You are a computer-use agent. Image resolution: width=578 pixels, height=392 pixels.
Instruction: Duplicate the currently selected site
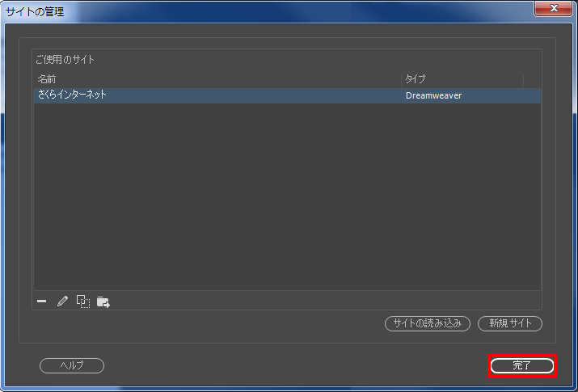(83, 301)
